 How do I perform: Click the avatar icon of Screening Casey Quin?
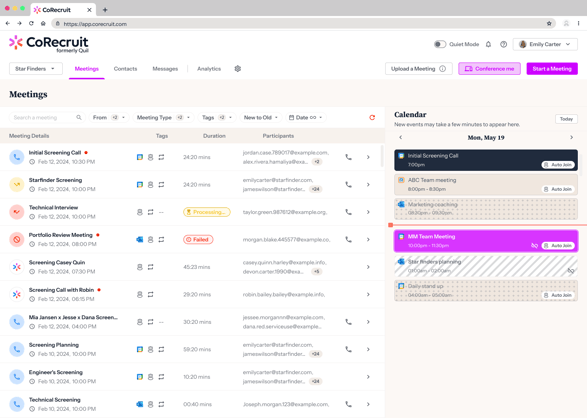17,267
